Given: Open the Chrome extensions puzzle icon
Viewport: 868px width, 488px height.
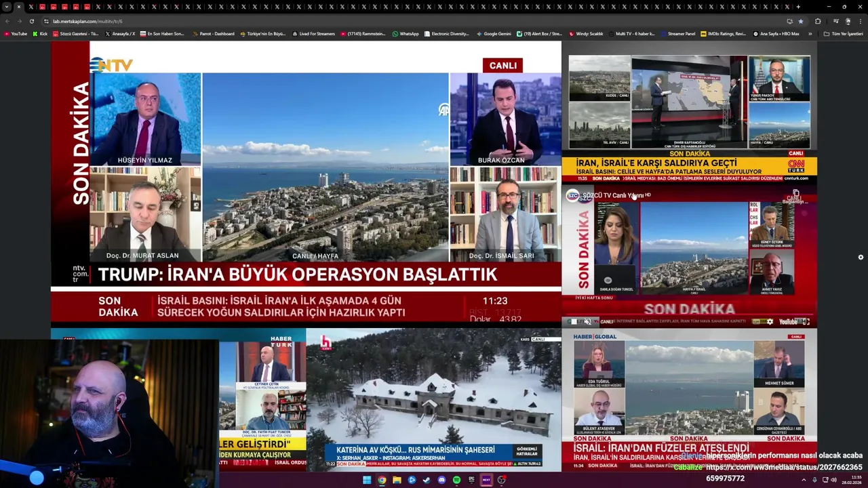Looking at the screenshot, I should 818,21.
